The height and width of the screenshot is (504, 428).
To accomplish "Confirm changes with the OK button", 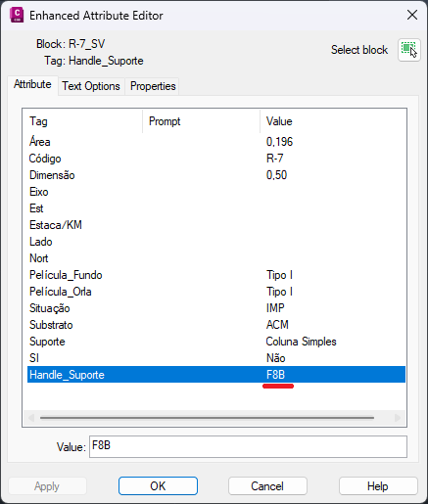I will click(158, 486).
